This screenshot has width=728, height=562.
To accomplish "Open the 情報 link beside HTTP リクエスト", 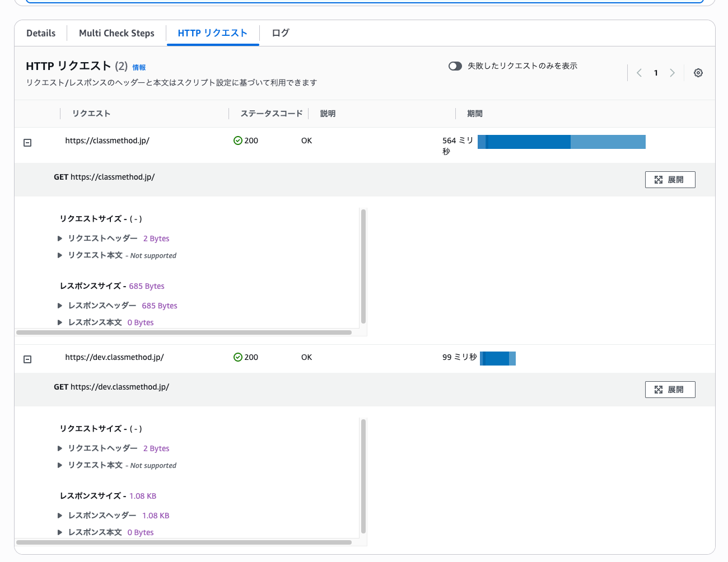I will point(139,68).
